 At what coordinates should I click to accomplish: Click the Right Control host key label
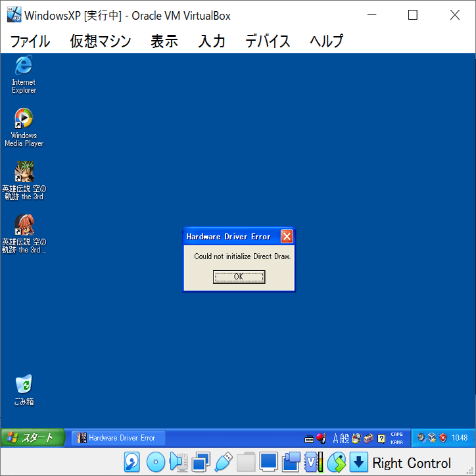(x=412, y=463)
